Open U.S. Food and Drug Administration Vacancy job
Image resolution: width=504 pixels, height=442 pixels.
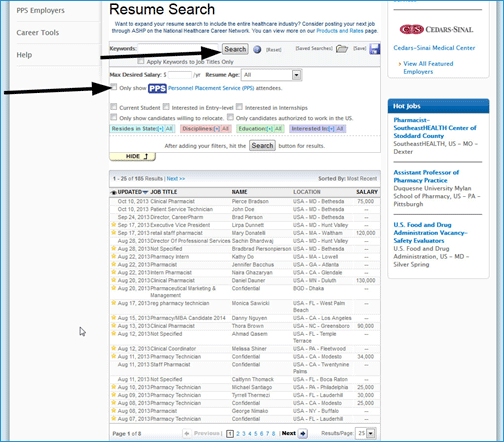tap(430, 233)
